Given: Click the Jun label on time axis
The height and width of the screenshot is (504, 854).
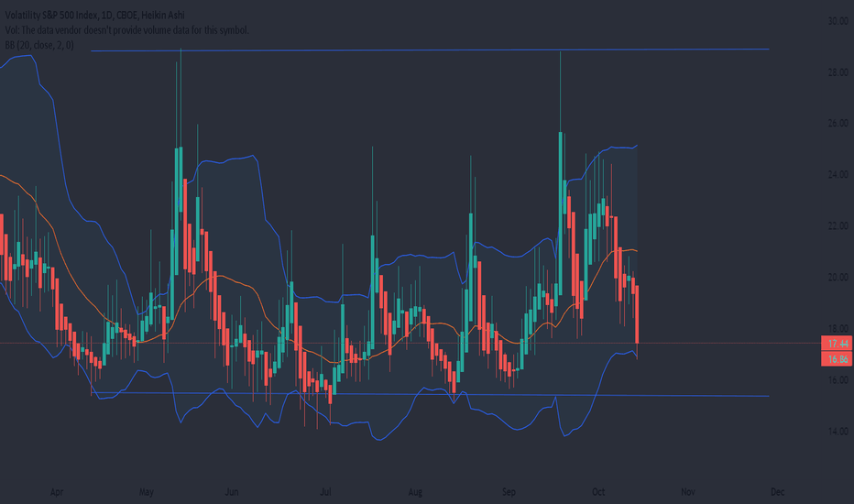Looking at the screenshot, I should coord(232,492).
